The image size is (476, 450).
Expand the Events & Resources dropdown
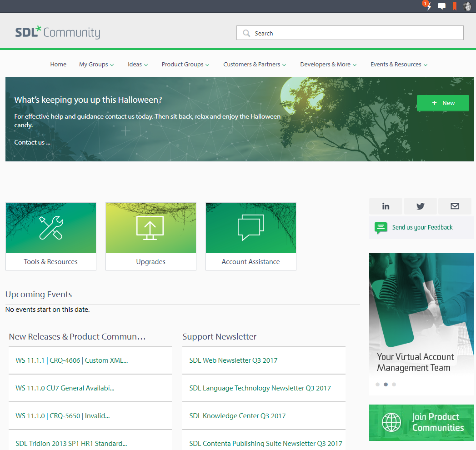pyautogui.click(x=399, y=65)
